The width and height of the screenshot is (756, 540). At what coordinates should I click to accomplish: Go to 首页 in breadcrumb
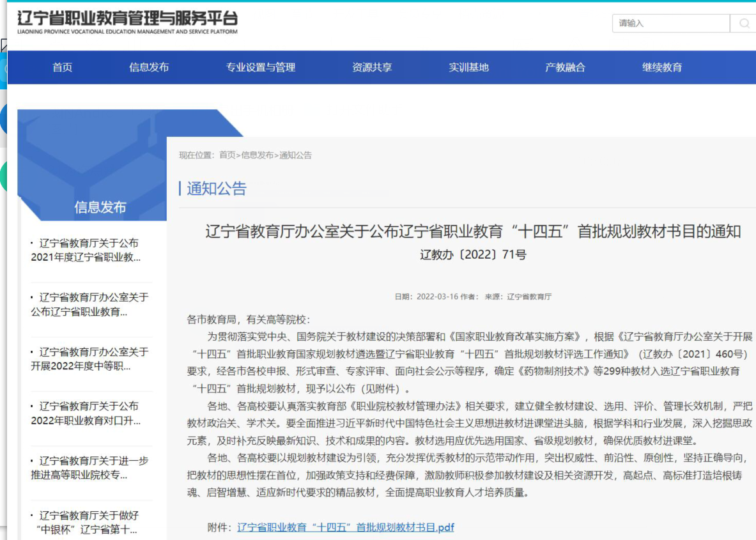(227, 155)
